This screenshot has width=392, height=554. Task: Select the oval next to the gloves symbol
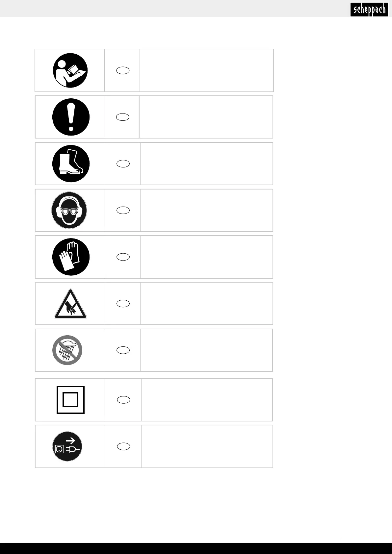(x=123, y=257)
